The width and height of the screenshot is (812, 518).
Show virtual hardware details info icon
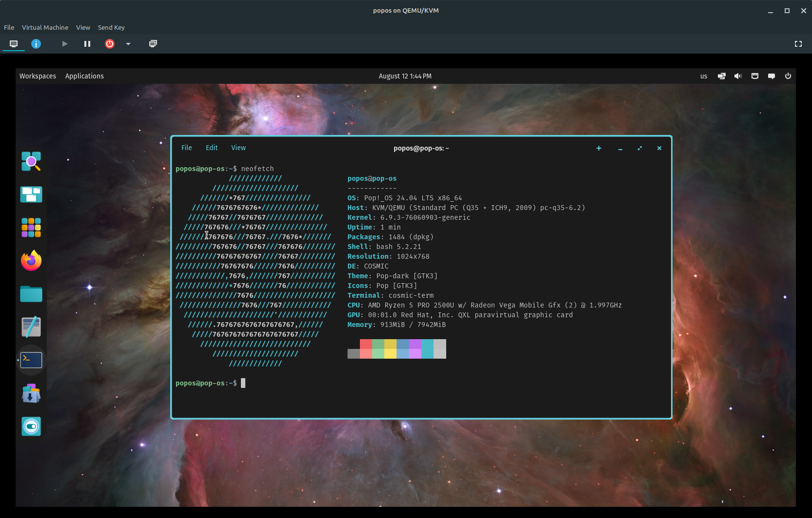[x=36, y=44]
